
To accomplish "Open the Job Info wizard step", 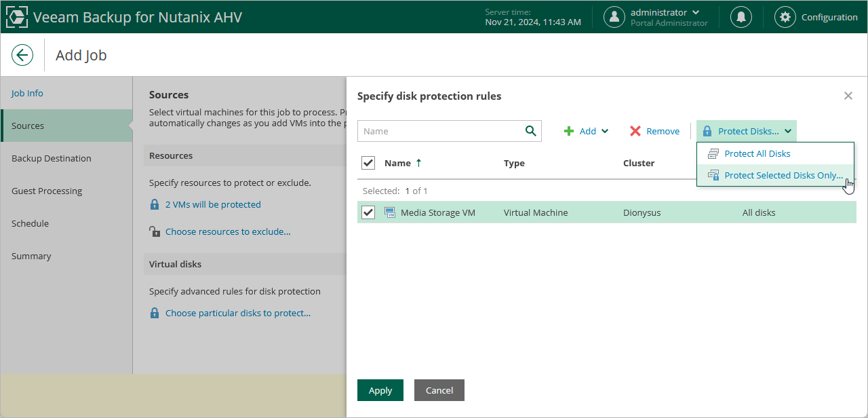I will point(27,93).
